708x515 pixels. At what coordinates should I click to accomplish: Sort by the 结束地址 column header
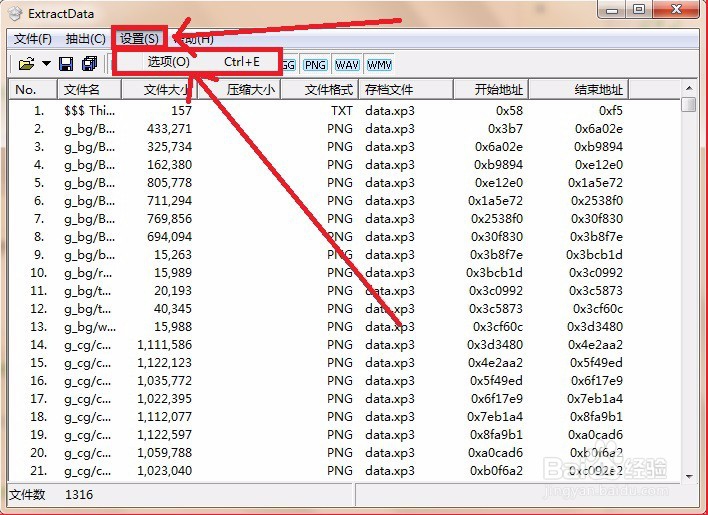pyautogui.click(x=578, y=89)
